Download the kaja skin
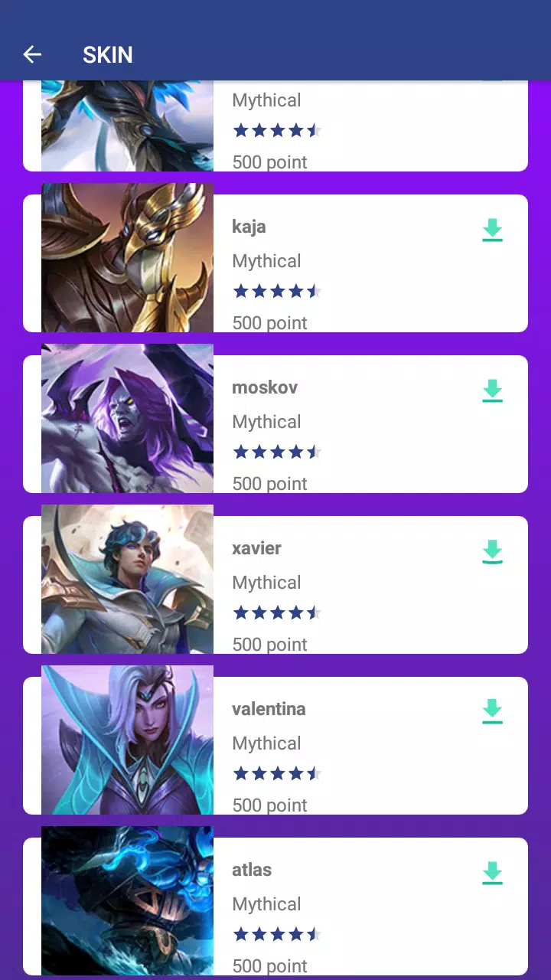This screenshot has width=551, height=980. pyautogui.click(x=492, y=230)
